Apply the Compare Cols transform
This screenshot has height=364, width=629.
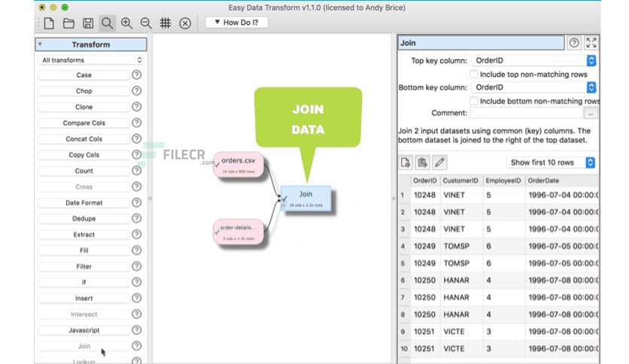[x=84, y=123]
